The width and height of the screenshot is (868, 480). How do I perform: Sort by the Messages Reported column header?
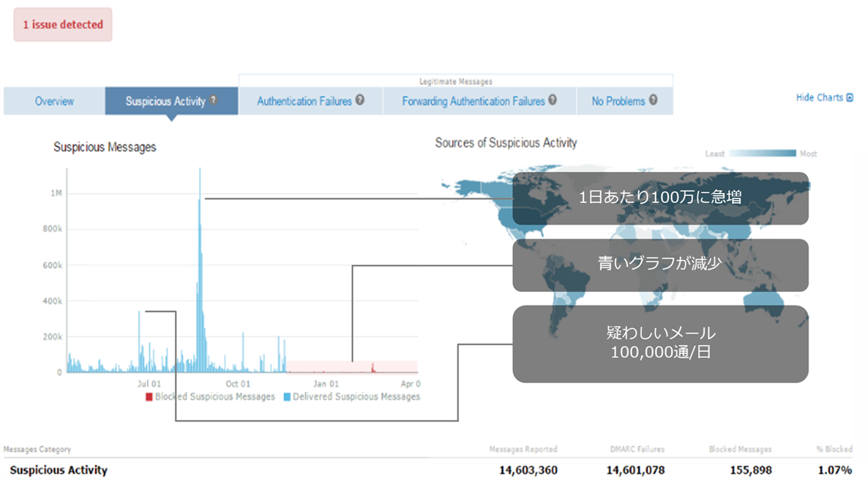pos(523,449)
